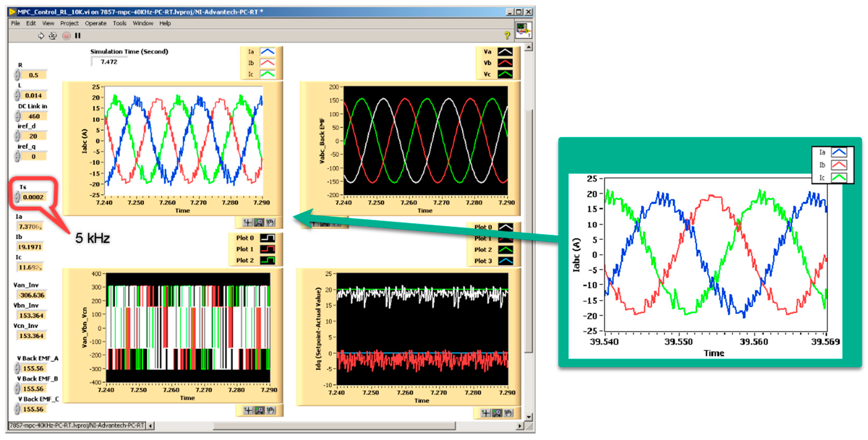Click the iref_d field showing 20

[34, 136]
